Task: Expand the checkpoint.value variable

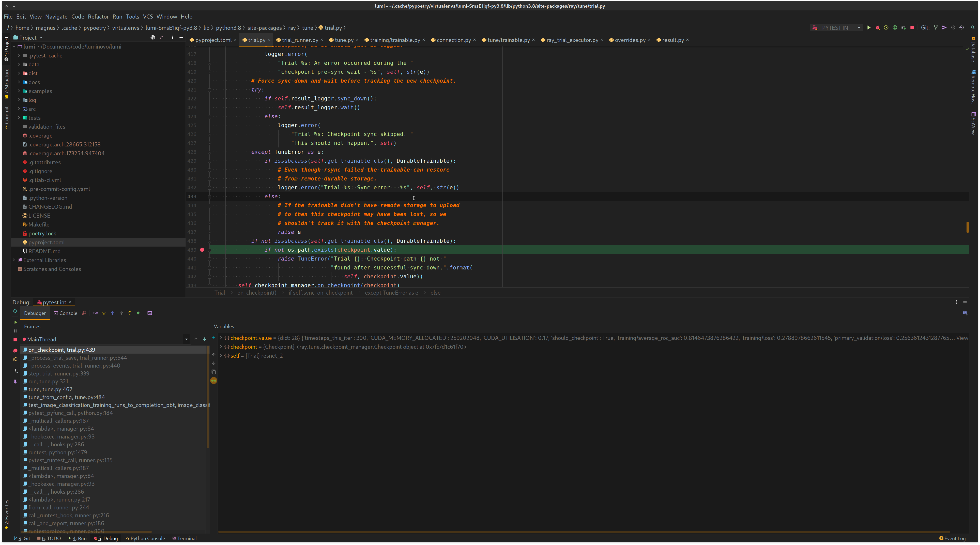Action: click(221, 338)
